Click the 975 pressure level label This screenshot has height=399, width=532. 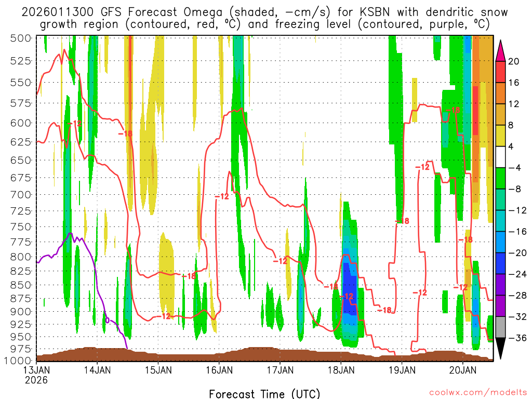click(x=21, y=349)
